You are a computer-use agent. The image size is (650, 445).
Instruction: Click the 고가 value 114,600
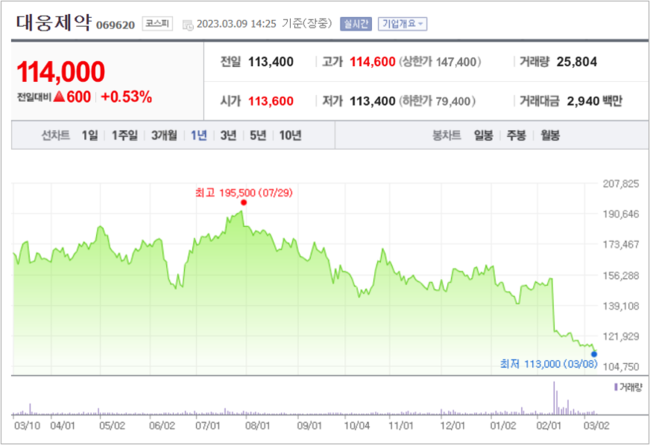tap(372, 62)
